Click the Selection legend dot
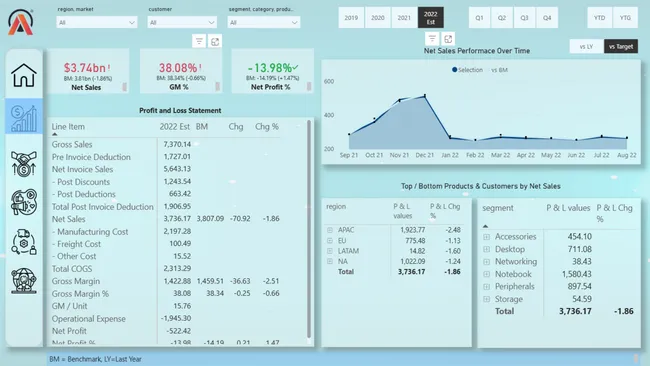 coord(455,70)
